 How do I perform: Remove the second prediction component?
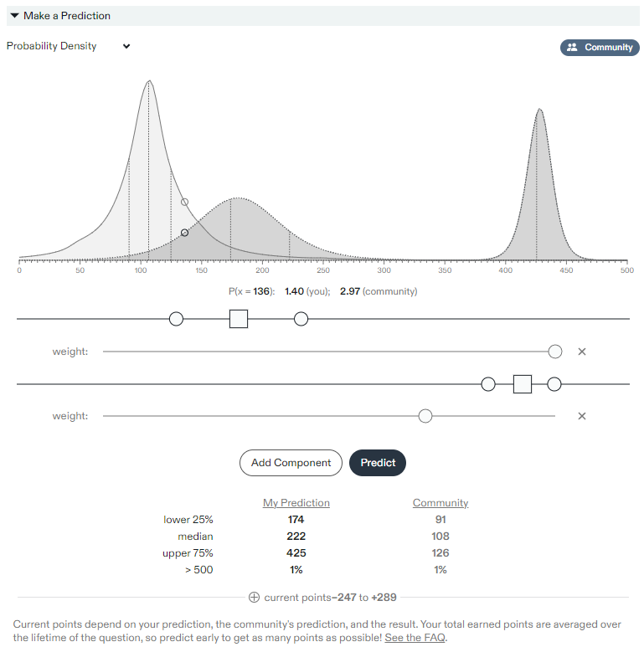pyautogui.click(x=582, y=416)
